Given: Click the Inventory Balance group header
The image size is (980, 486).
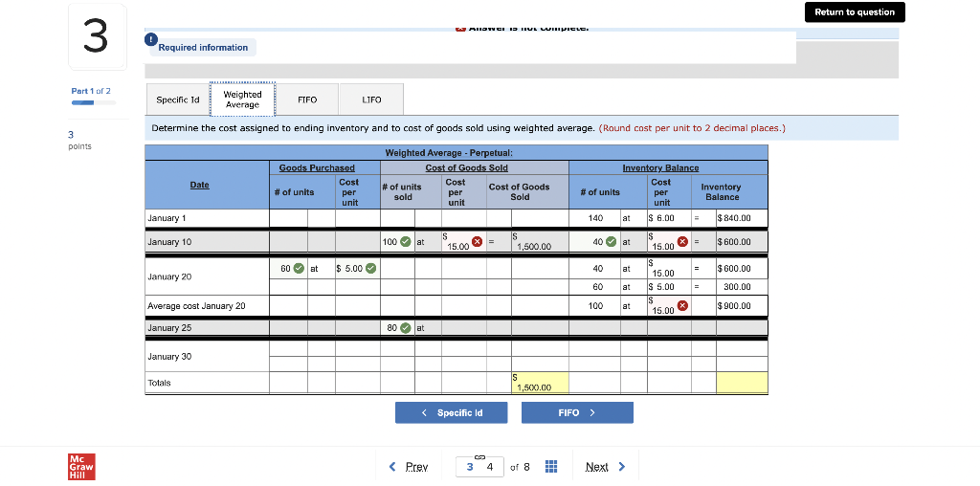Looking at the screenshot, I should [x=660, y=168].
